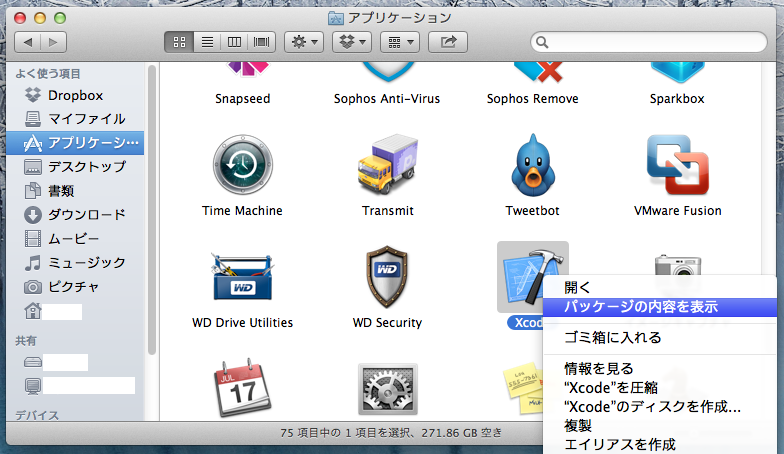Click the Transmit label text
The image size is (784, 454).
click(x=388, y=211)
